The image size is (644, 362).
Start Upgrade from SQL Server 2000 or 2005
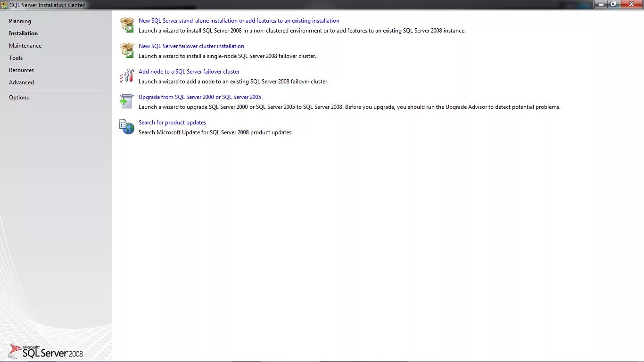pyautogui.click(x=200, y=97)
